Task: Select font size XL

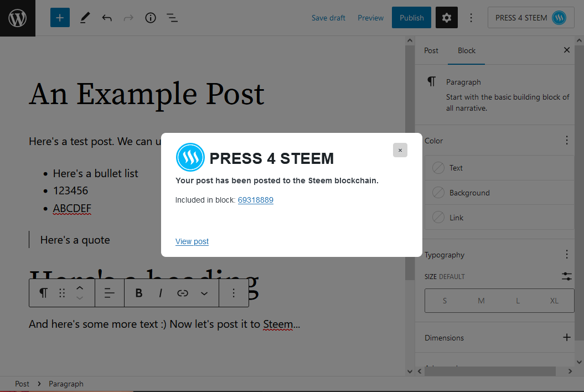Action: tap(554, 301)
